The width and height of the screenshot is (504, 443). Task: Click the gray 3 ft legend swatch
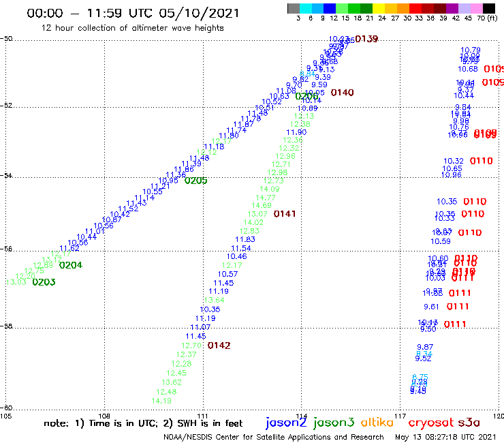click(x=294, y=8)
